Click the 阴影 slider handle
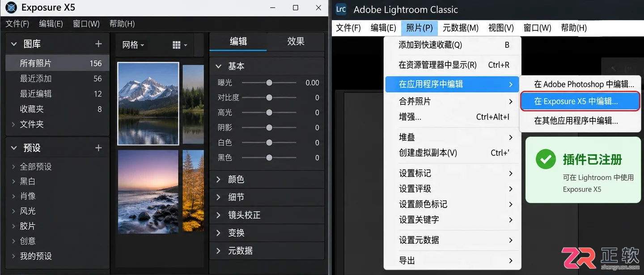The image size is (644, 275). [269, 128]
